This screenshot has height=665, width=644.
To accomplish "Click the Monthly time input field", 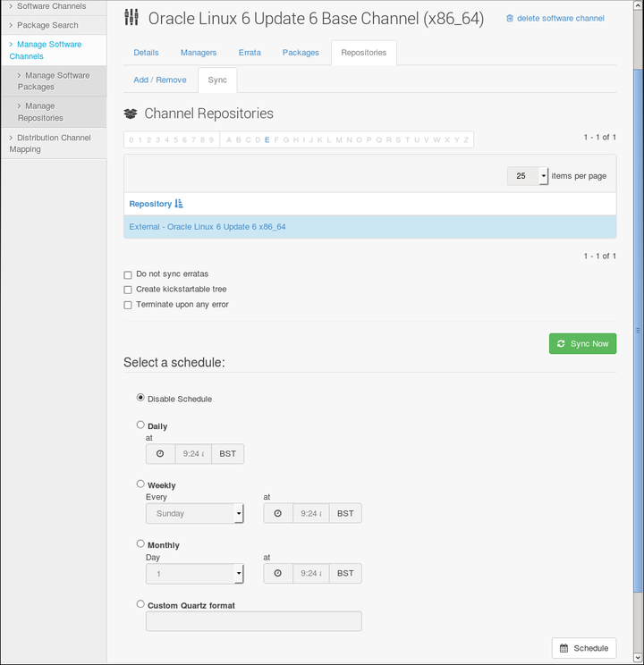I will [310, 574].
